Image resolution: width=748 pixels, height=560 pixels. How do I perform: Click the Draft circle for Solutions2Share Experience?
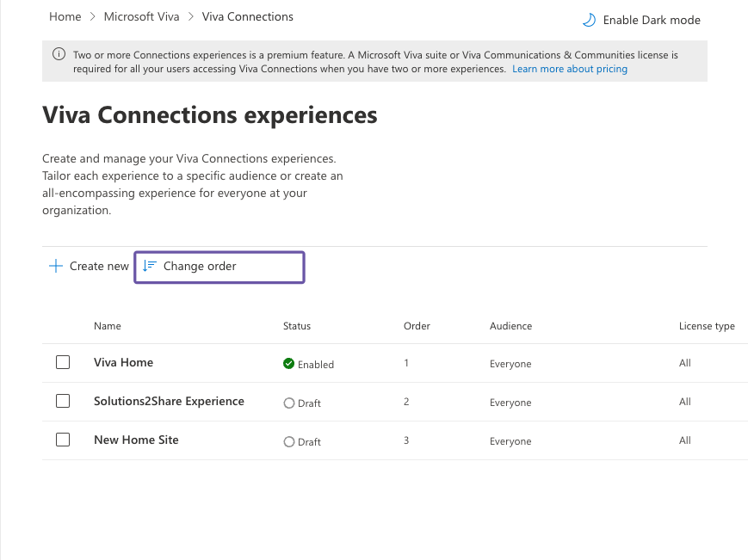[x=288, y=403]
